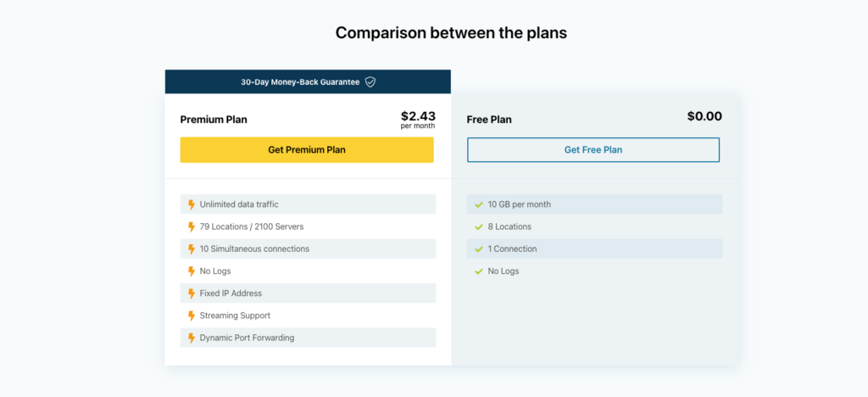Click lightning icon beside Dynamic Port Forwarding

coord(192,338)
